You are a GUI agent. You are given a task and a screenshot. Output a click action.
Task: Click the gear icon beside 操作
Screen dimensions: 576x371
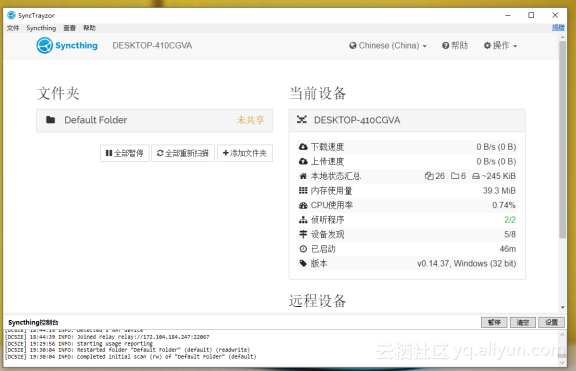coord(487,46)
